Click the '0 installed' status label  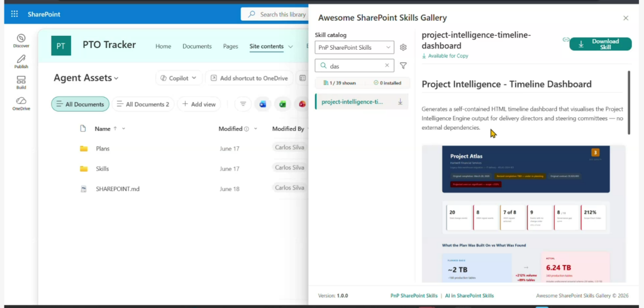point(387,83)
